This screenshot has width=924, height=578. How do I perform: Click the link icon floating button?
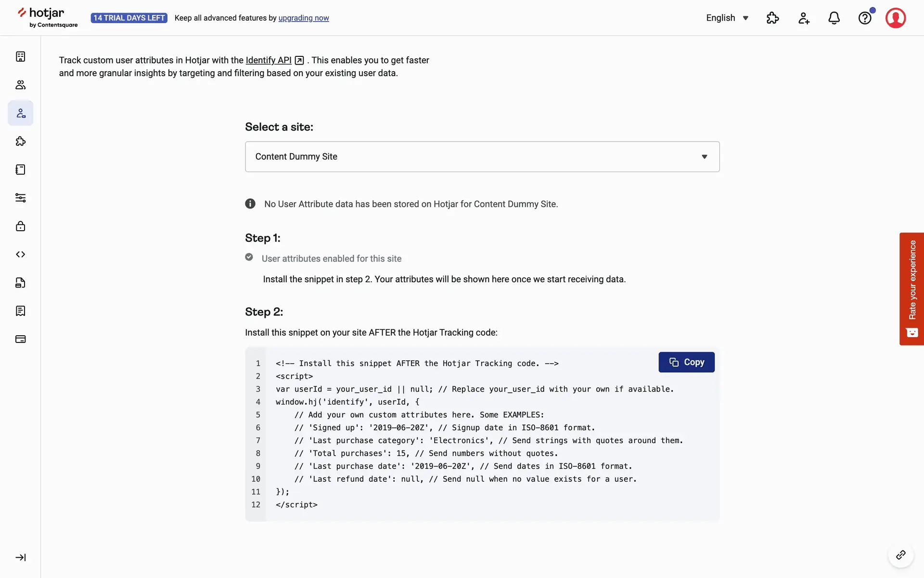pyautogui.click(x=900, y=555)
